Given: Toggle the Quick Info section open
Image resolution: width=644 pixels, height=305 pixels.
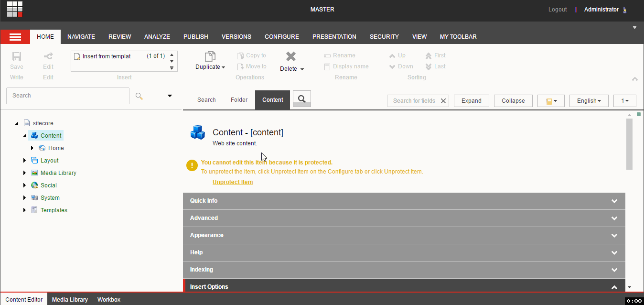Looking at the screenshot, I should [x=404, y=201].
